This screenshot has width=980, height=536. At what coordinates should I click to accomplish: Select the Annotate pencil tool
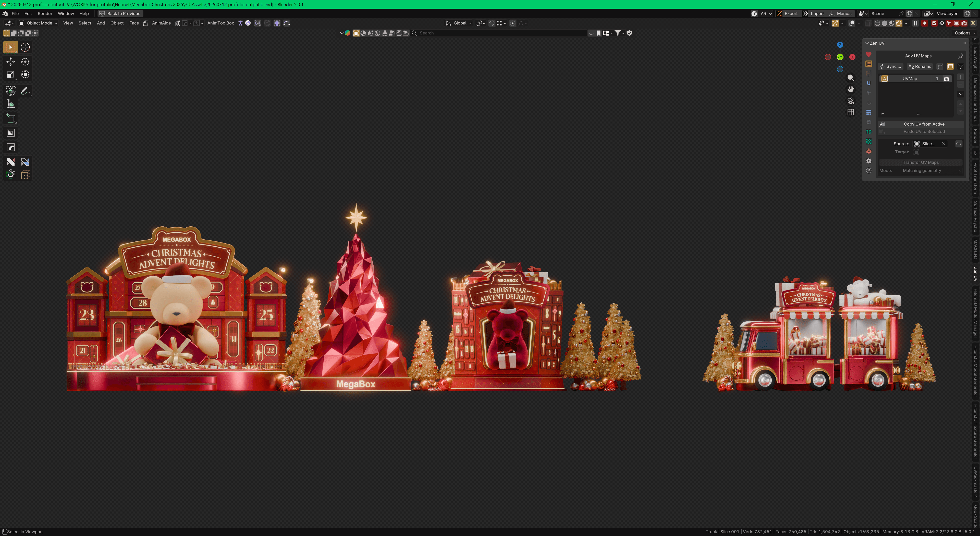click(25, 91)
